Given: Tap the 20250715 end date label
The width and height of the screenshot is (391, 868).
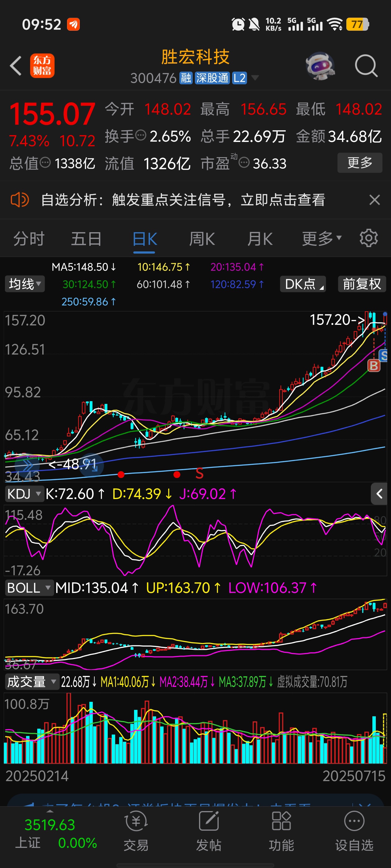Looking at the screenshot, I should pyautogui.click(x=354, y=776).
